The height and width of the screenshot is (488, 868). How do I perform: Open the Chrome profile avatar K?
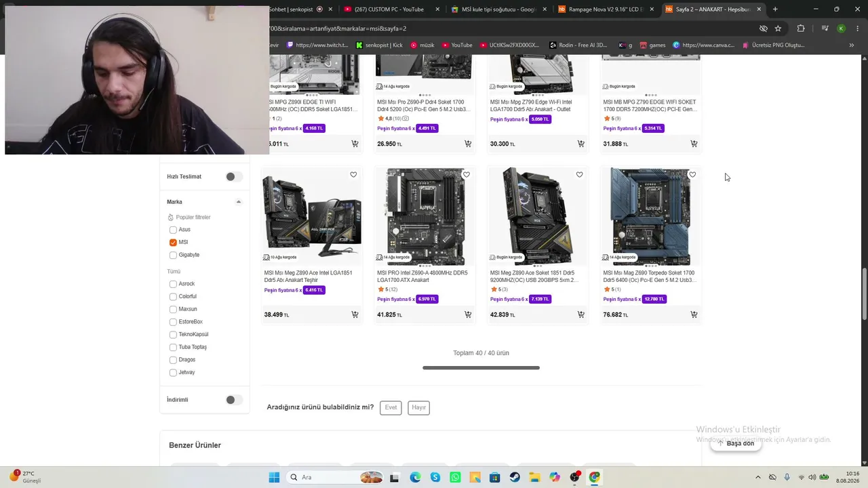841,28
